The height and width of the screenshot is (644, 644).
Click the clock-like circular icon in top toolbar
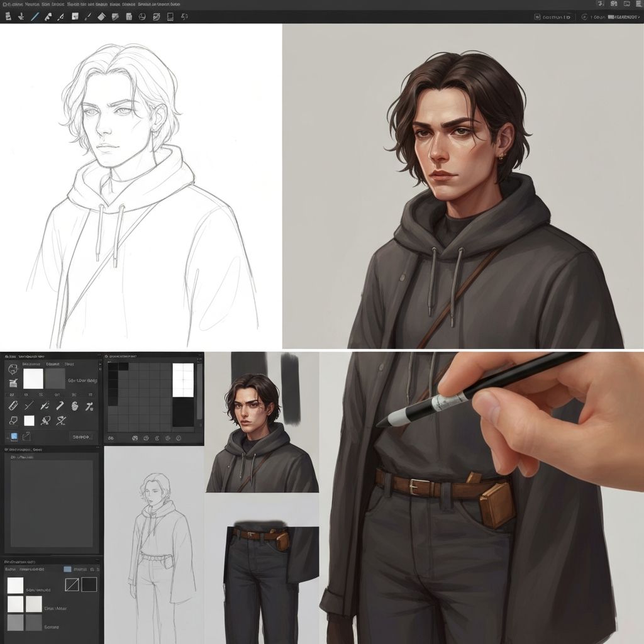click(142, 17)
